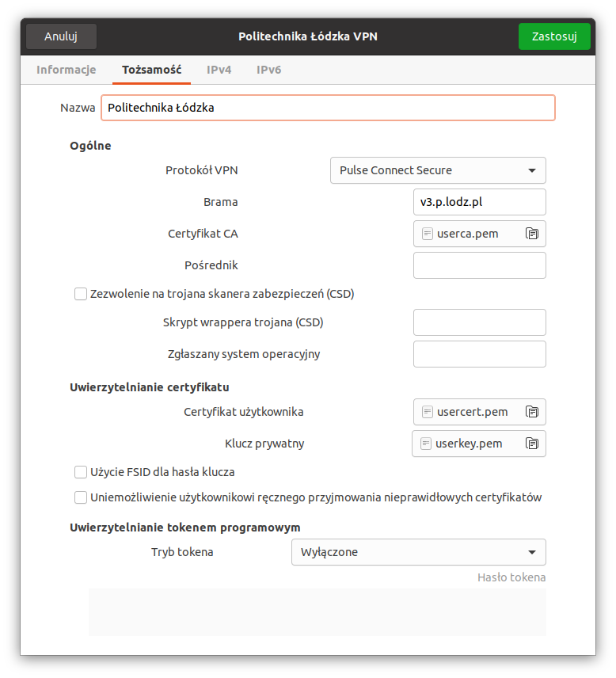Click the Certyfikat użytkownika label
The width and height of the screenshot is (616, 678).
pyautogui.click(x=243, y=412)
